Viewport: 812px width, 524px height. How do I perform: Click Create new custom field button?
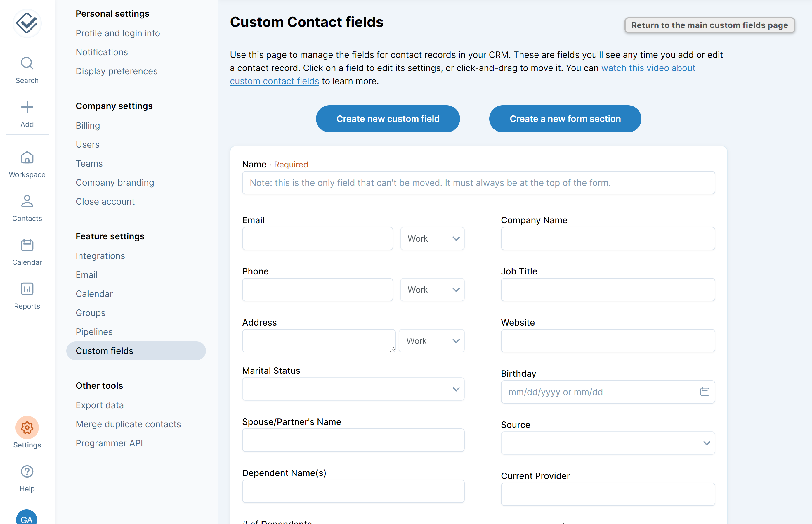[x=388, y=119]
